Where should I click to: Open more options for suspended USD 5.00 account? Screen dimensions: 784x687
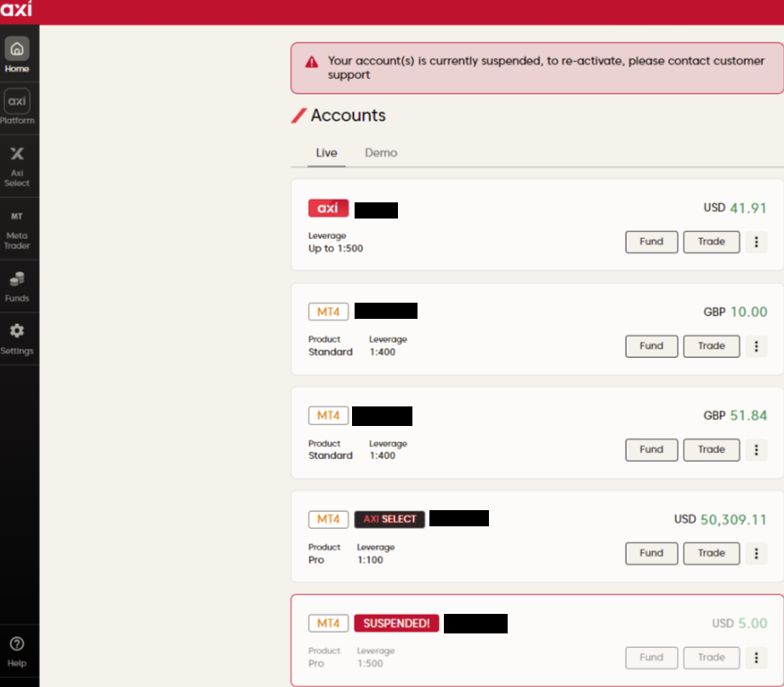pos(756,657)
